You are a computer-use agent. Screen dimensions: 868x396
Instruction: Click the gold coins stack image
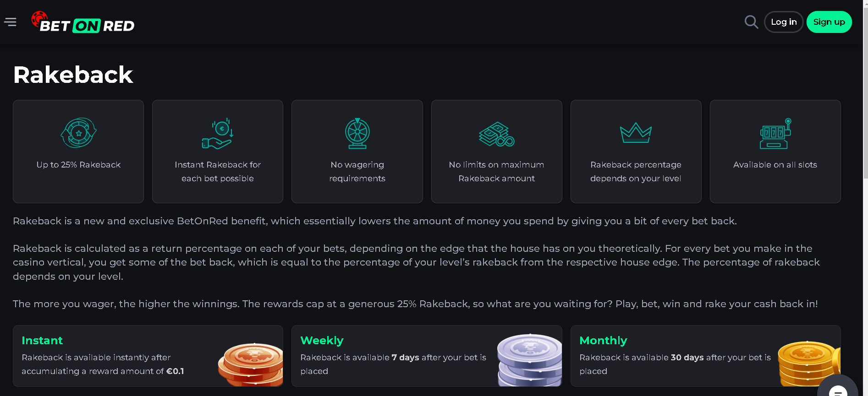pos(808,364)
